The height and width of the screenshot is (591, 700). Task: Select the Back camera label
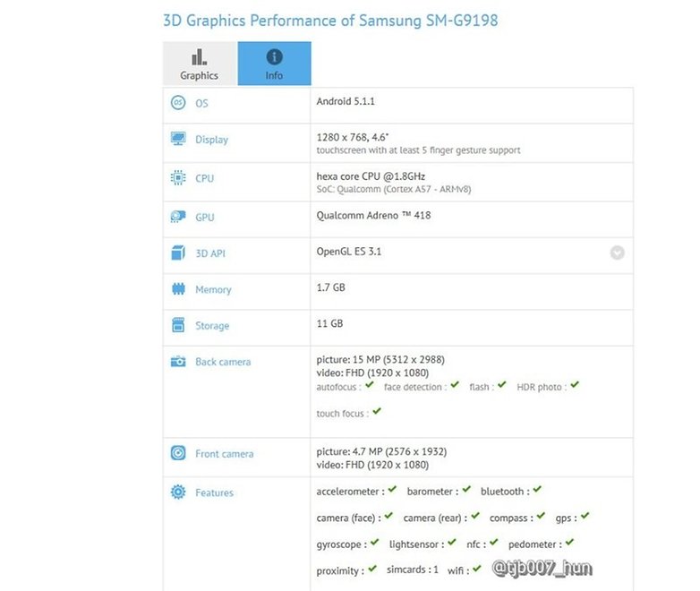(x=223, y=362)
